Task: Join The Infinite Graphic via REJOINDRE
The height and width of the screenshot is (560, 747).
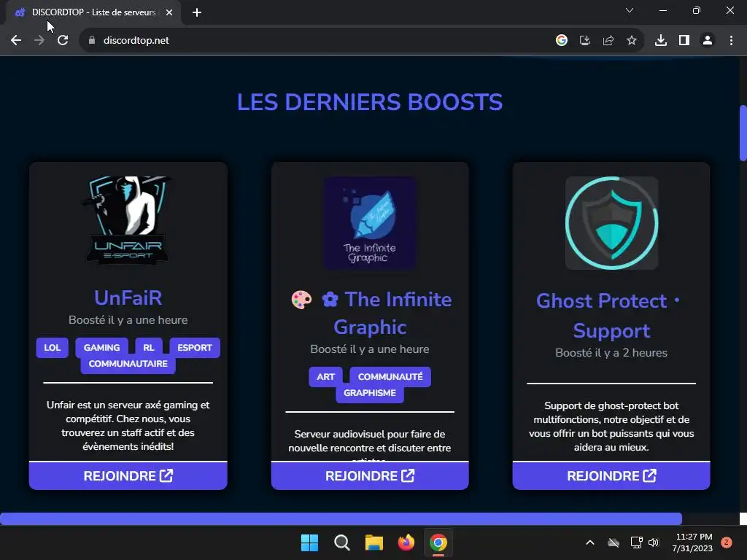Action: 370,475
